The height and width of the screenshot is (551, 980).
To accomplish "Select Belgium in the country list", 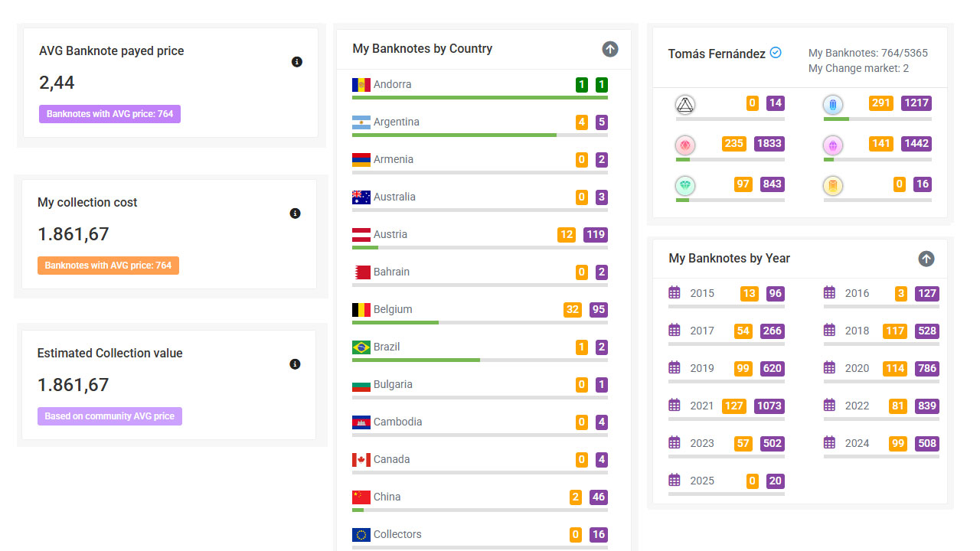I will pyautogui.click(x=393, y=309).
